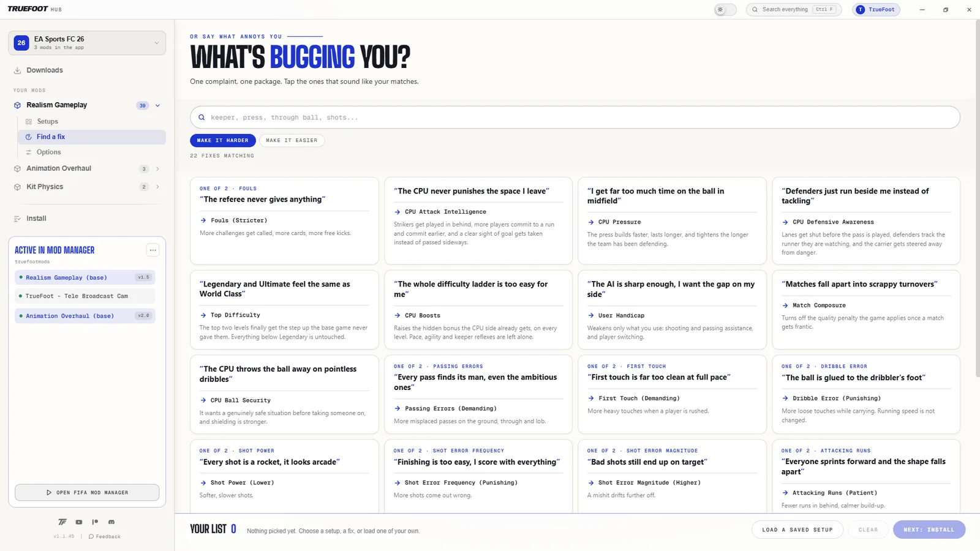Click the Animation Overhaul package icon
The width and height of the screenshot is (980, 551).
[17, 168]
